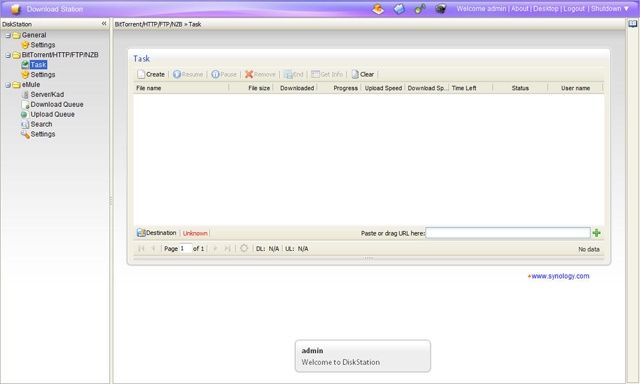Click the Logout link in header
The height and width of the screenshot is (384, 640).
click(x=574, y=9)
